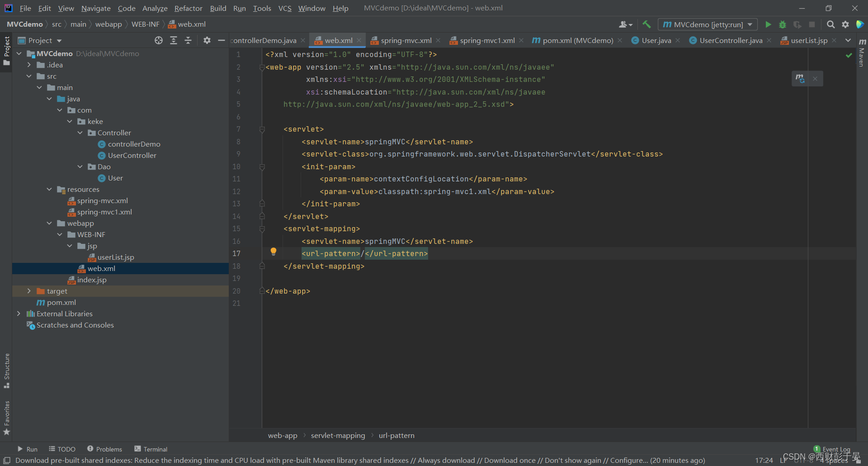Place cursor in url-pattern line 17
Viewport: 868px width, 466px height.
(x=364, y=253)
